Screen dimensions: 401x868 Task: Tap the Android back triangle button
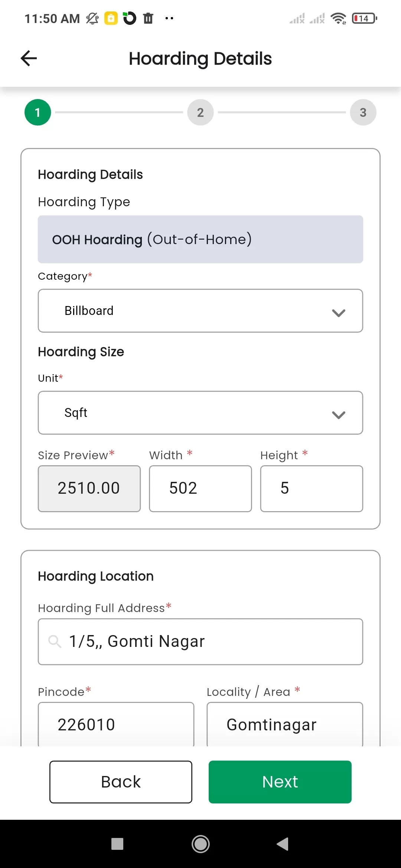(283, 844)
